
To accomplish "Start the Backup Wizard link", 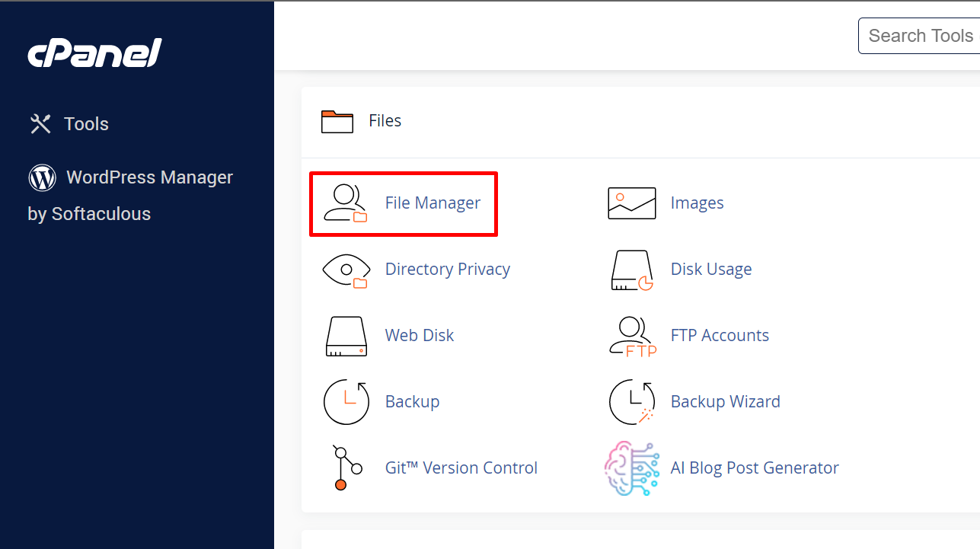I will point(726,402).
